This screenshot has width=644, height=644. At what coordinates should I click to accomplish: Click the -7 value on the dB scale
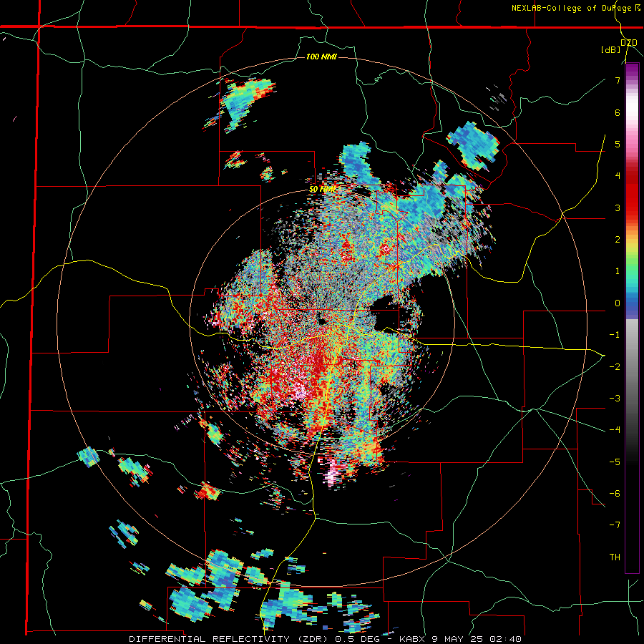[615, 525]
